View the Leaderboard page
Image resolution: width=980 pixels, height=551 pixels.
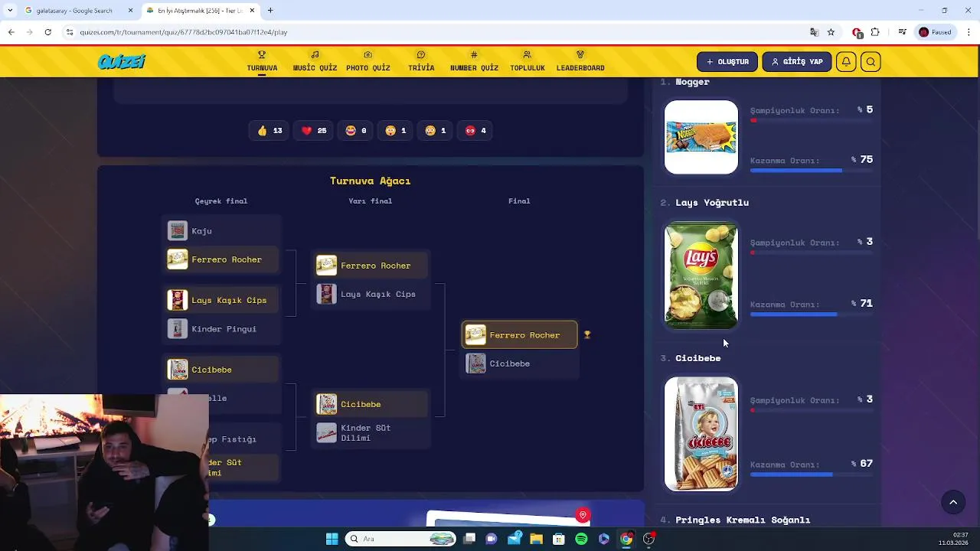pos(580,61)
